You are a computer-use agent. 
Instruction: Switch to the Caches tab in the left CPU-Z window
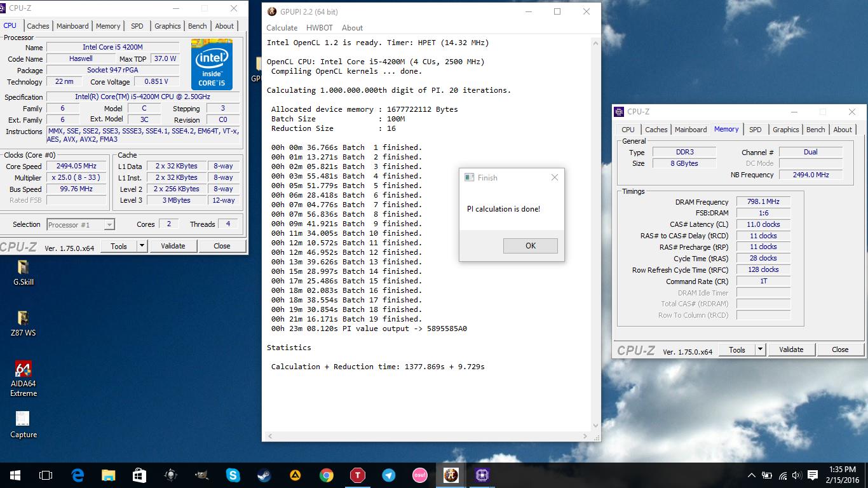[37, 26]
